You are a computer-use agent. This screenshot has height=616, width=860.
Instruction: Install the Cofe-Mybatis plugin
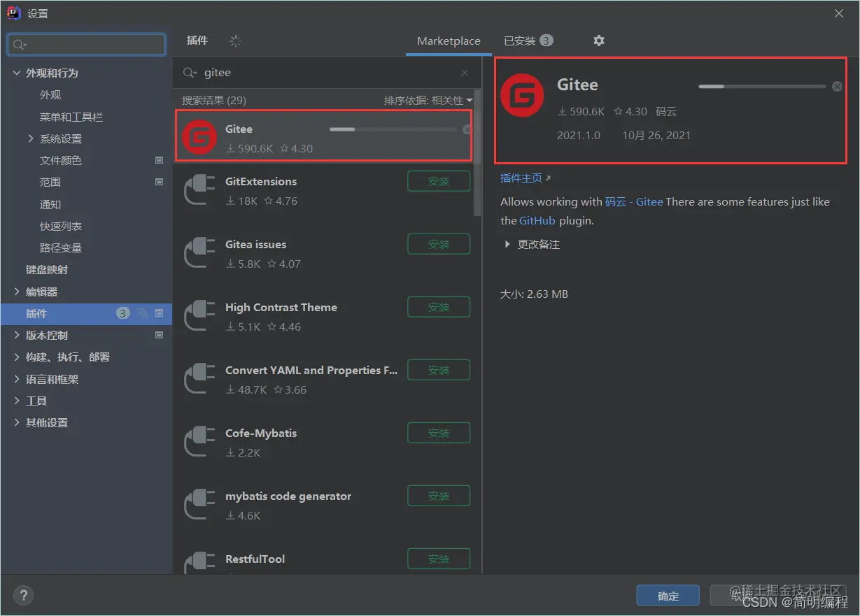tap(439, 433)
